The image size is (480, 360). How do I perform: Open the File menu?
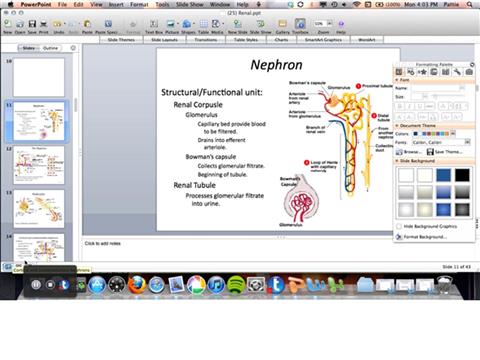pyautogui.click(x=62, y=4)
